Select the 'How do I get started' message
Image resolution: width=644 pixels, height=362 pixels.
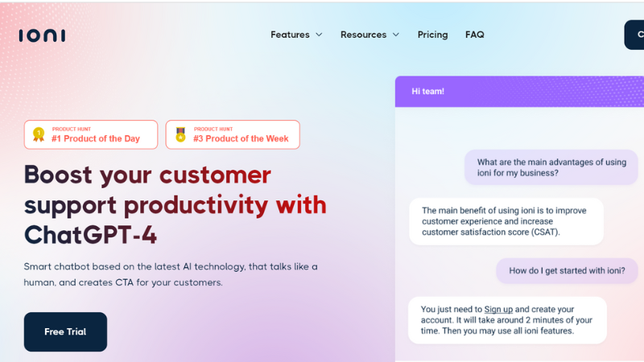click(567, 271)
